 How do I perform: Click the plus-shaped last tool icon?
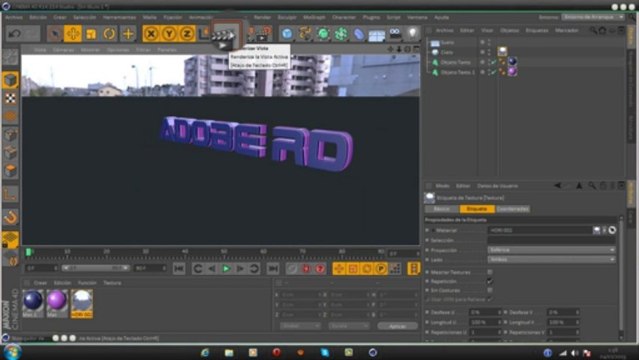click(x=128, y=33)
